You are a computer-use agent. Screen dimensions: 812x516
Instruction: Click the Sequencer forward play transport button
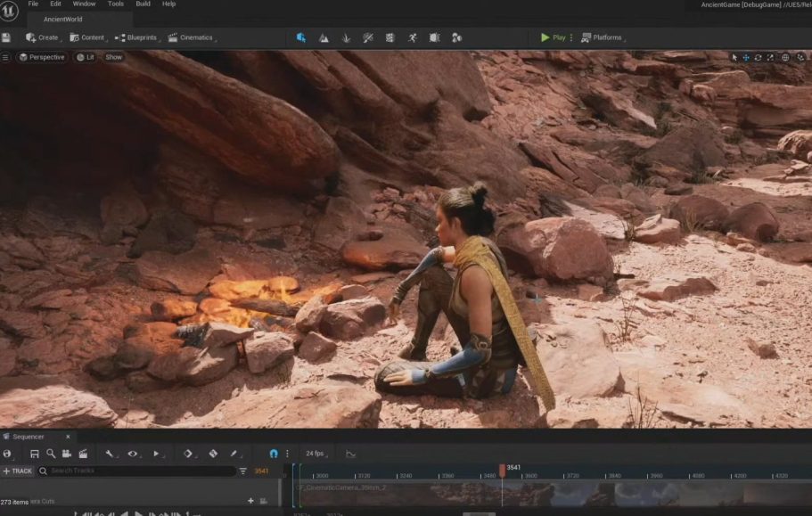tap(138, 513)
